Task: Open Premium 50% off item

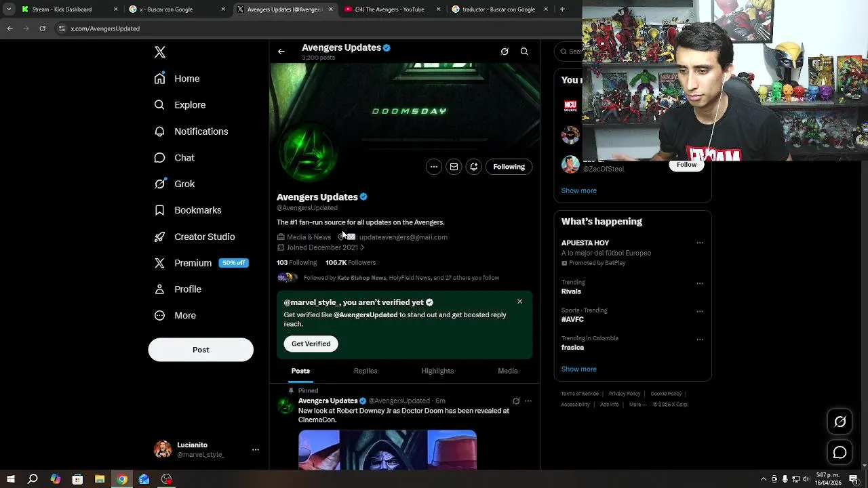Action: 201,263
